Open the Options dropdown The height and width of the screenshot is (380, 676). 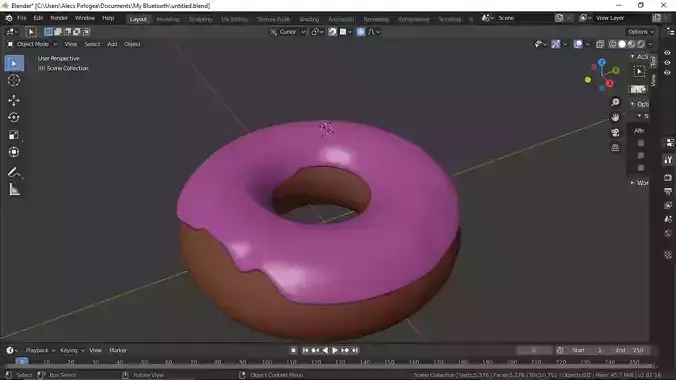coord(641,32)
